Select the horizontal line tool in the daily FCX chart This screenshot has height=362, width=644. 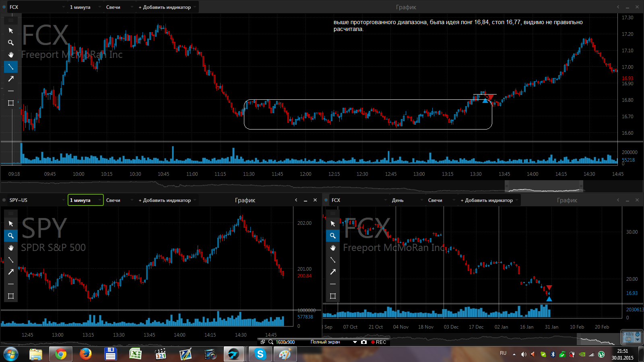click(333, 284)
